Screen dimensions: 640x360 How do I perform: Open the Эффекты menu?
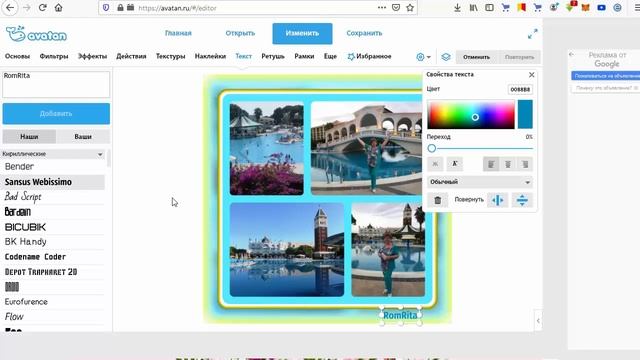(x=92, y=56)
